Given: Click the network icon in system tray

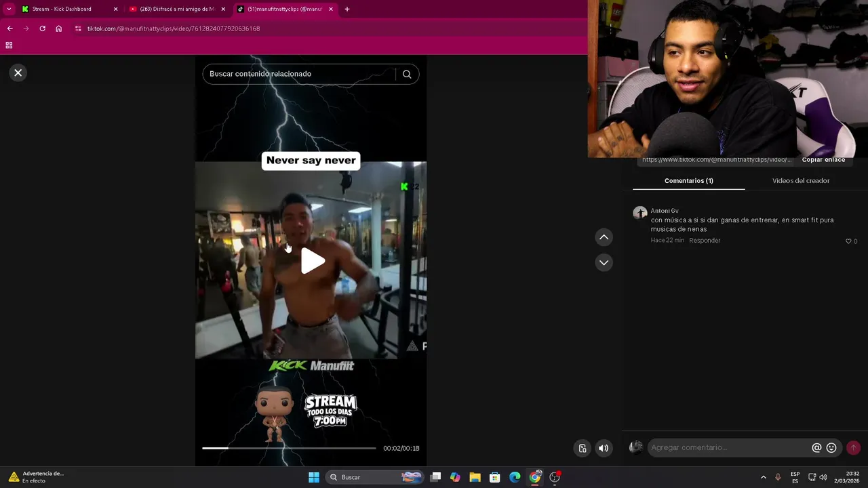Looking at the screenshot, I should [x=812, y=477].
